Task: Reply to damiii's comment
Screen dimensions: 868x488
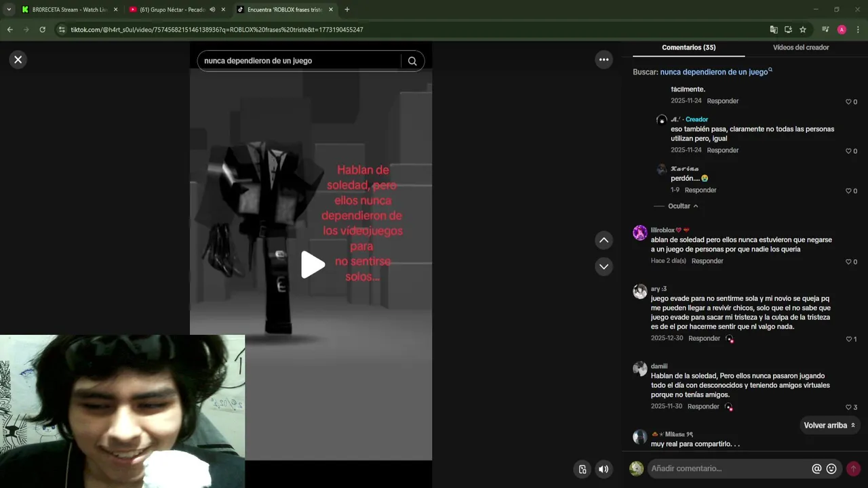Action: point(703,407)
